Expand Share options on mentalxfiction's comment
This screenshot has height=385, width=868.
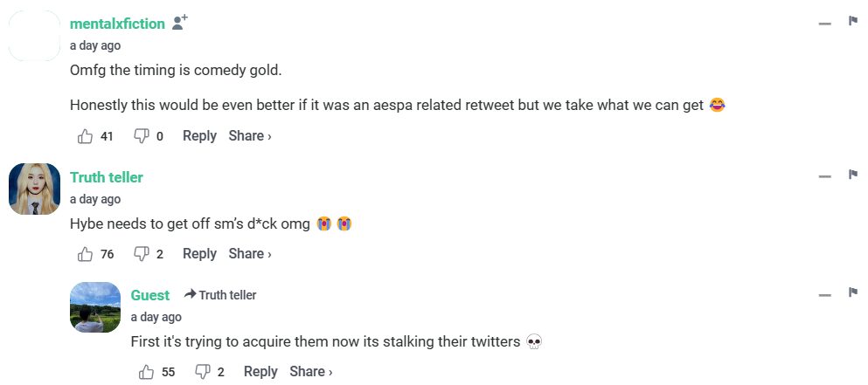[249, 136]
